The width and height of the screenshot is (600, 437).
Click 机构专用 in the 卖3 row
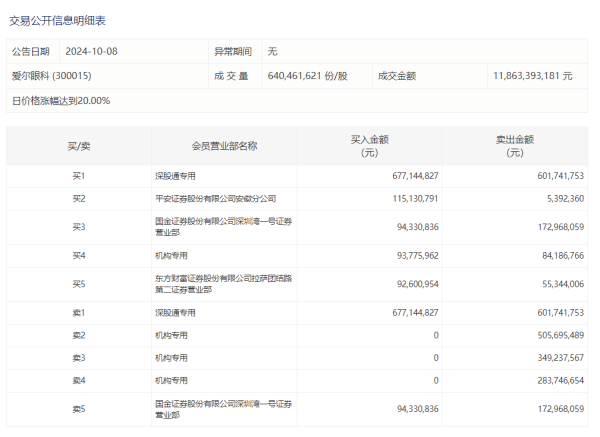[x=171, y=358]
